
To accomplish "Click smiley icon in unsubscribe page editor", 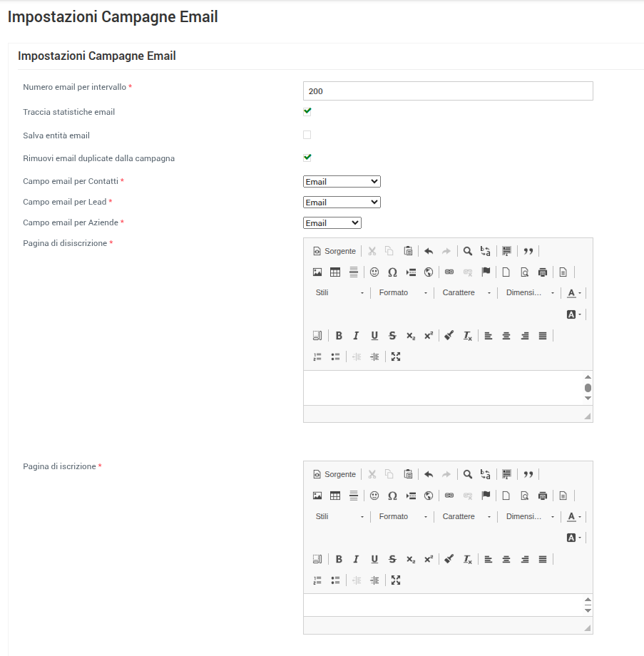I will [374, 272].
